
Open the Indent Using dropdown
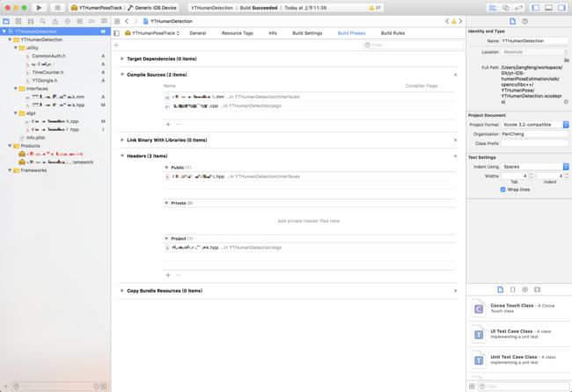coord(535,166)
